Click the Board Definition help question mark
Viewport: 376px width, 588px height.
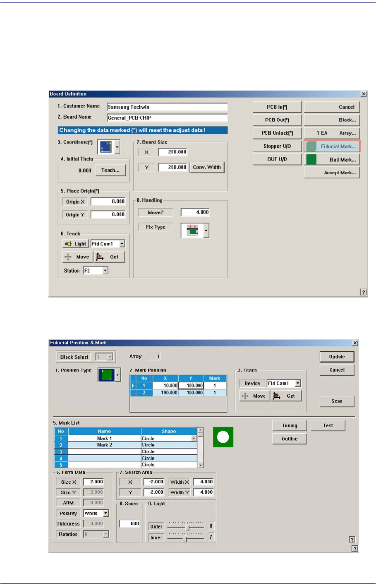click(363, 292)
